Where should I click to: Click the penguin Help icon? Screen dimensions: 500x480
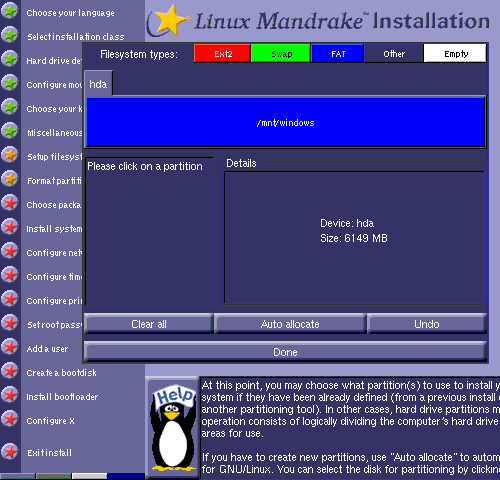tap(173, 428)
